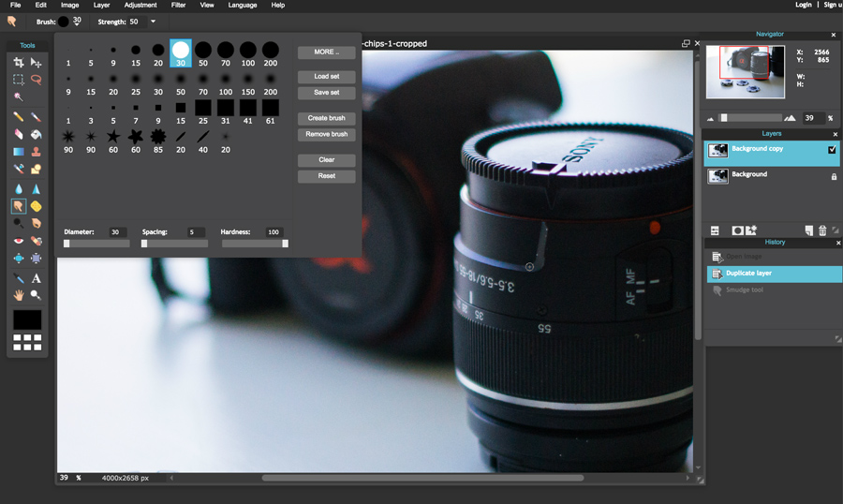Select the Pinch tool
This screenshot has width=843, height=504.
36,259
